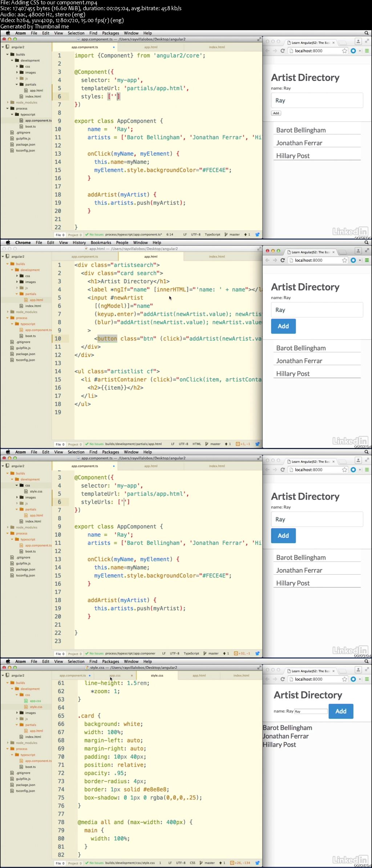Collapse typescript folder beside the styles: [''] editor
The width and height of the screenshot is (372, 868).
(x=12, y=115)
